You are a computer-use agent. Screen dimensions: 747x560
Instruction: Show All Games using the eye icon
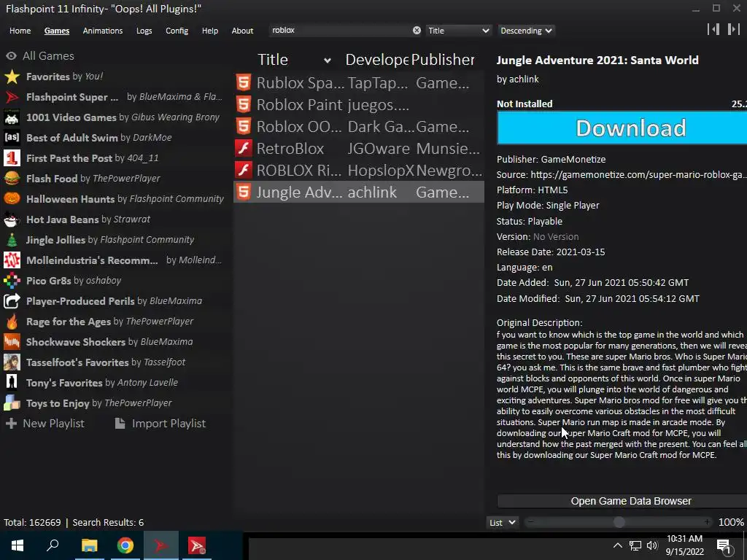(11, 55)
